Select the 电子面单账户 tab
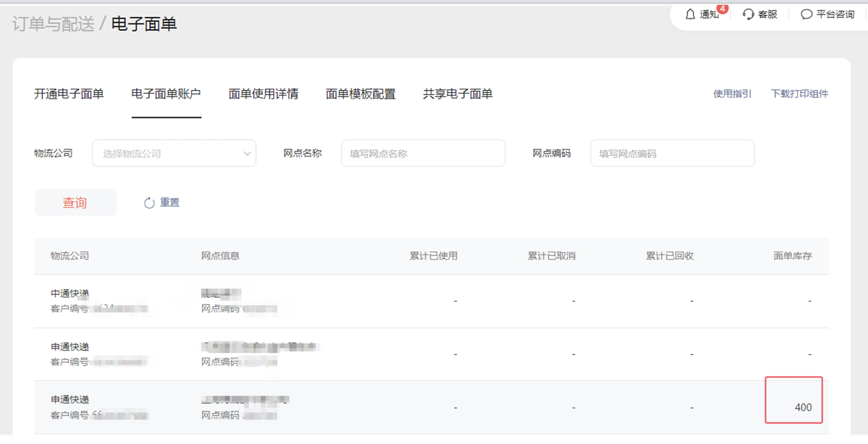Screen dimensions: 868x444 coord(166,94)
